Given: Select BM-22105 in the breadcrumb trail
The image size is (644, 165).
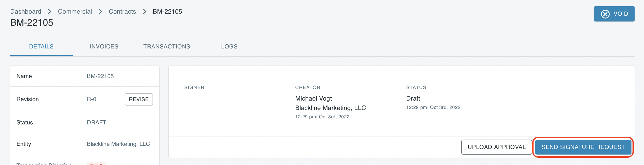Looking at the screenshot, I should [x=167, y=12].
